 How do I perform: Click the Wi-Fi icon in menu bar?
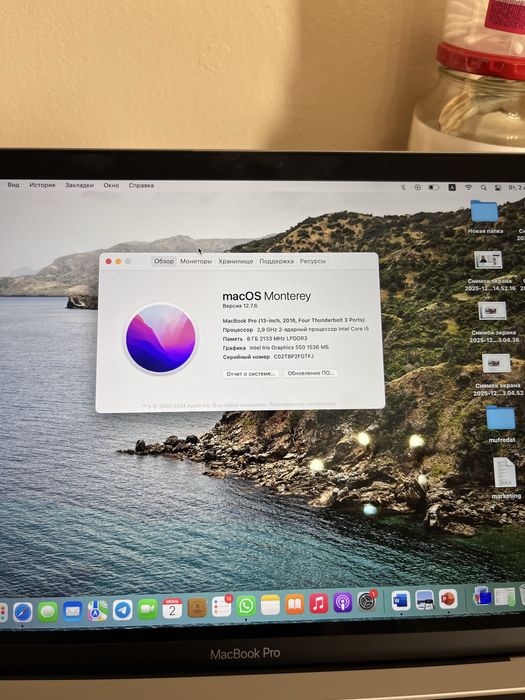click(x=468, y=188)
